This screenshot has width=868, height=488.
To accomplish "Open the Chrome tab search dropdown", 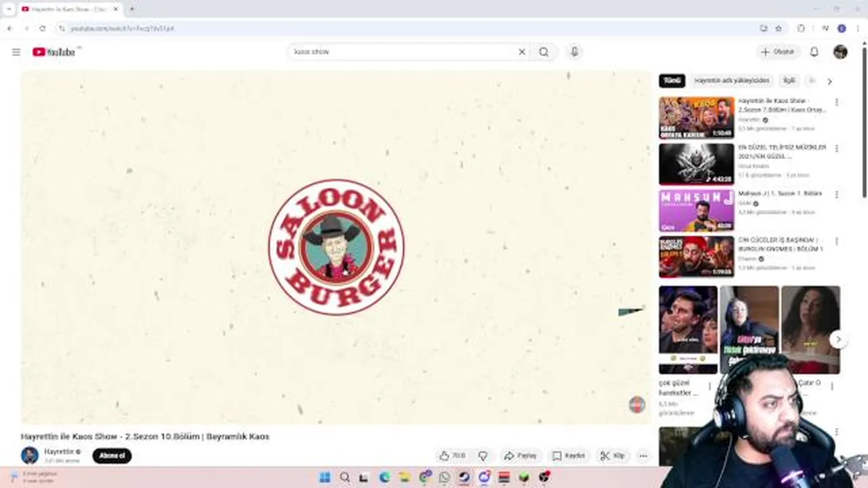I will point(9,9).
